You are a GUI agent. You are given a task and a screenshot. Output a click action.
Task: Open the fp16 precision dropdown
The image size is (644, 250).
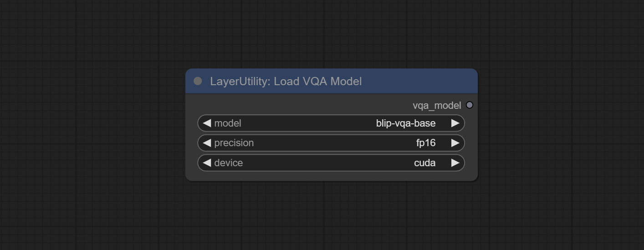tap(425, 143)
